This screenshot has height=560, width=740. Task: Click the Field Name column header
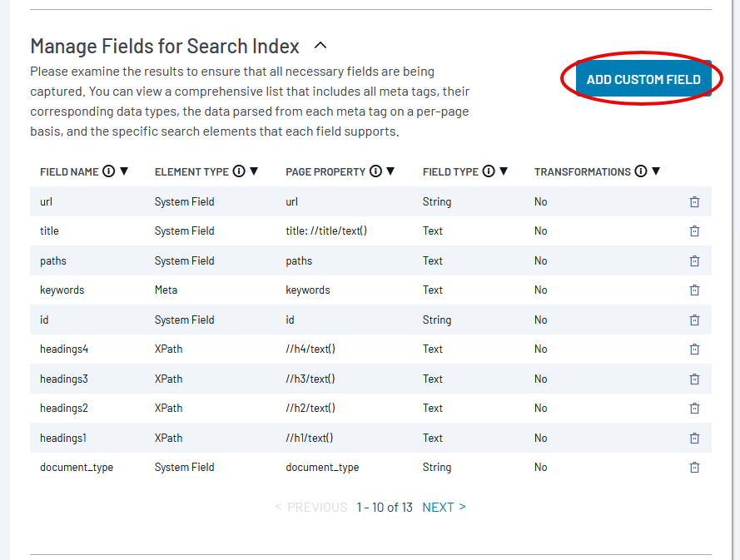[x=69, y=171]
